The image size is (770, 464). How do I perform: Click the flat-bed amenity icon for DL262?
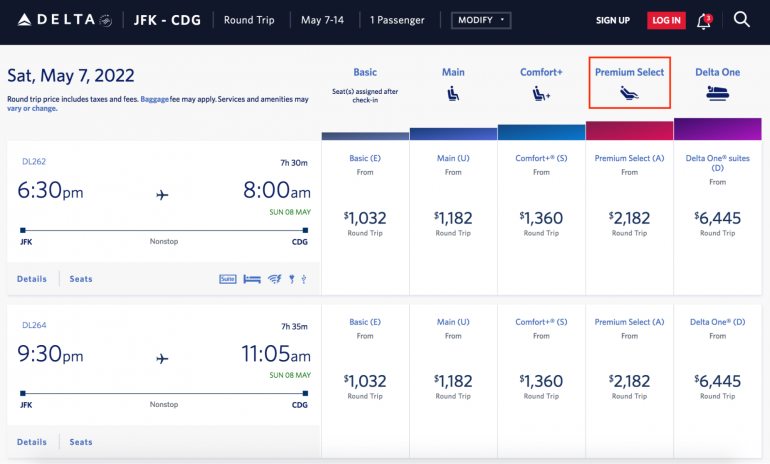point(252,279)
